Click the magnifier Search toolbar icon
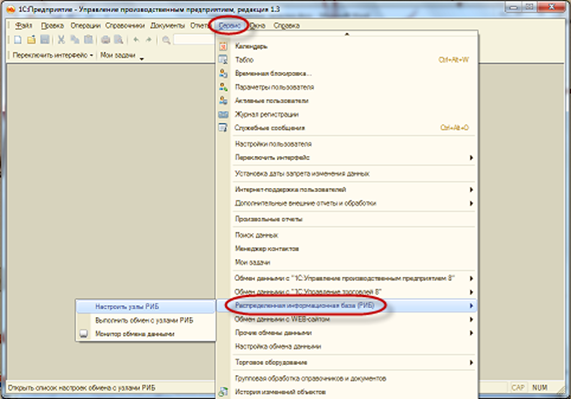Image resolution: width=571 pixels, height=399 pixels. 166,40
